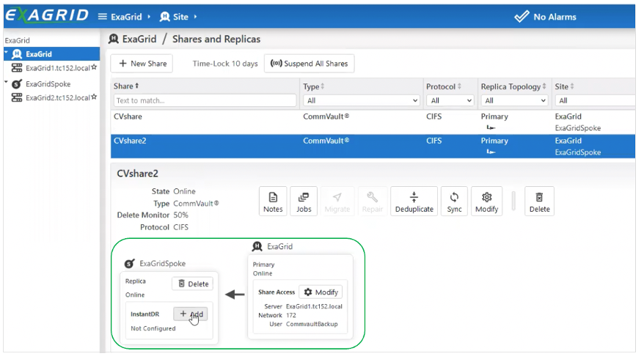
Task: Sort table by Site column
Action: point(564,86)
